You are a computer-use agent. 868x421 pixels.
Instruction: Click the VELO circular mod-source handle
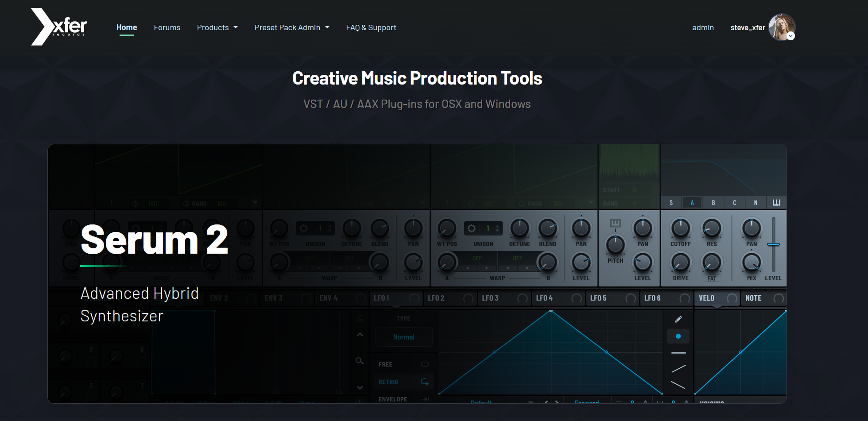click(732, 298)
